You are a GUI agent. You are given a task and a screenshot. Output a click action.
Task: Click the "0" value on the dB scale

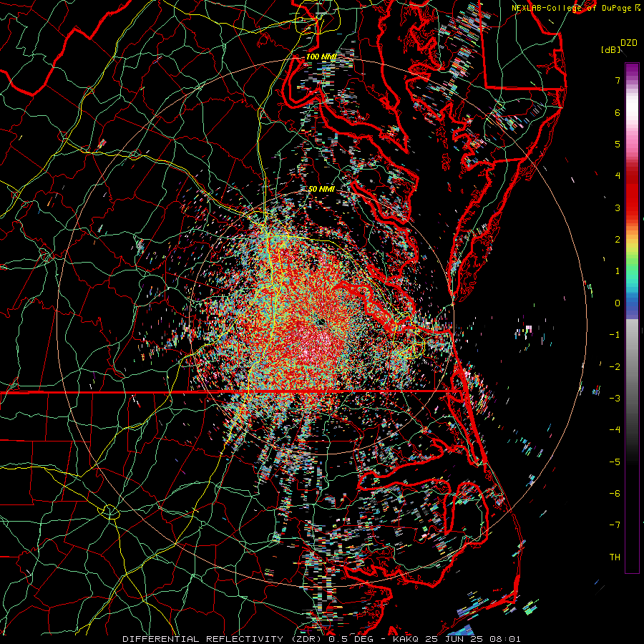pyautogui.click(x=618, y=303)
